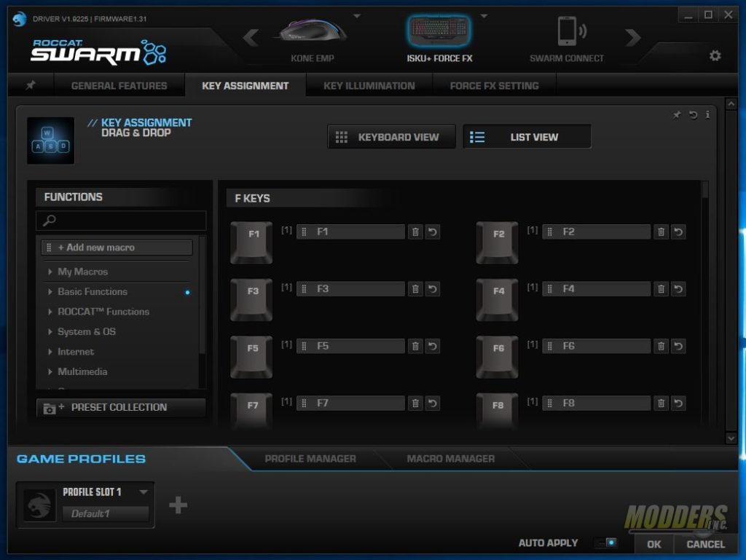Click the F1 keycap image
Viewport: 746px width, 560px height.
pyautogui.click(x=251, y=242)
